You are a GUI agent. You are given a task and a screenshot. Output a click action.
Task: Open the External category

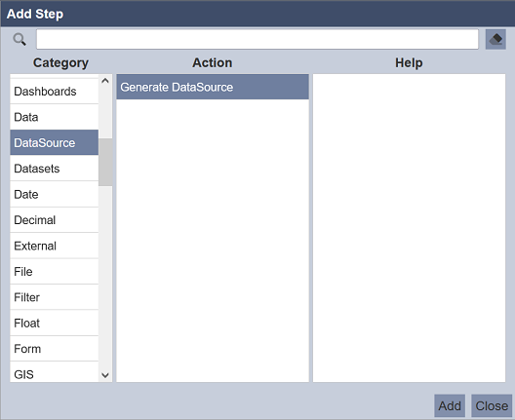[55, 246]
